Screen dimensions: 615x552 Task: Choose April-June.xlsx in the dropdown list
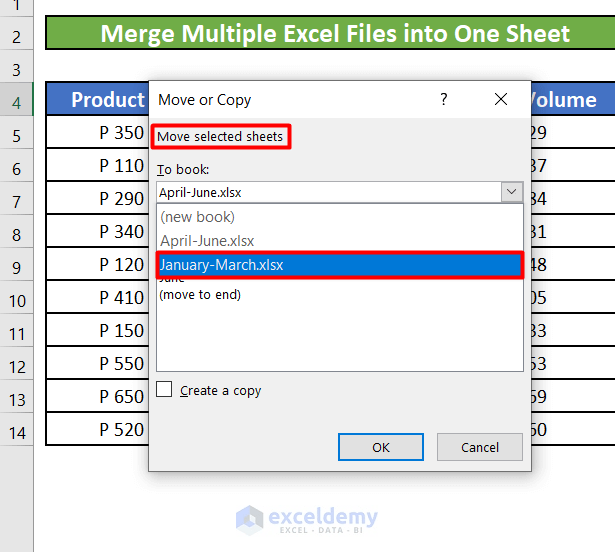point(340,241)
